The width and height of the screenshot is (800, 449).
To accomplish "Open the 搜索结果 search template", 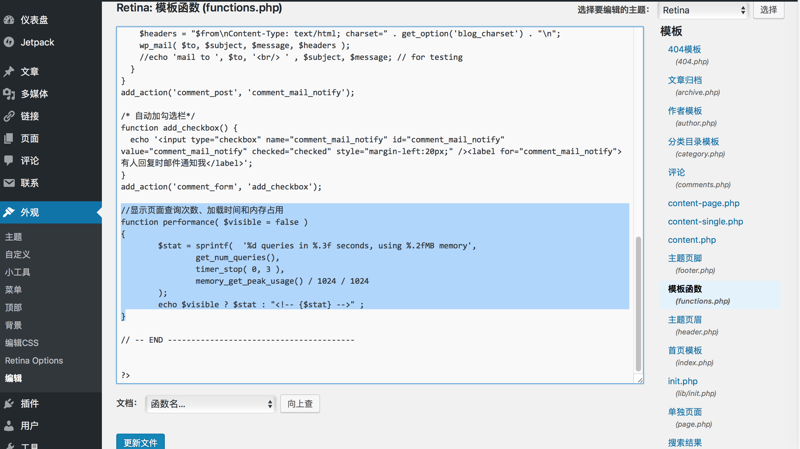I will coord(685,442).
